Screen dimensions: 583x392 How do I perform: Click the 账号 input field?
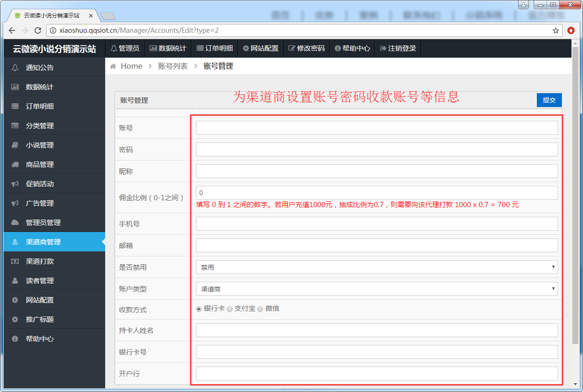(x=377, y=128)
